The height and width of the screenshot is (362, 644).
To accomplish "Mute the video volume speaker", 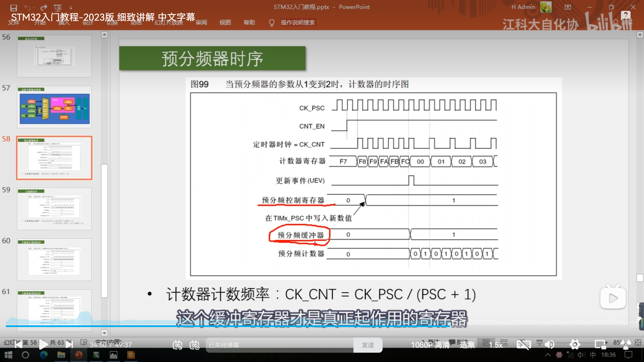I will 549,344.
